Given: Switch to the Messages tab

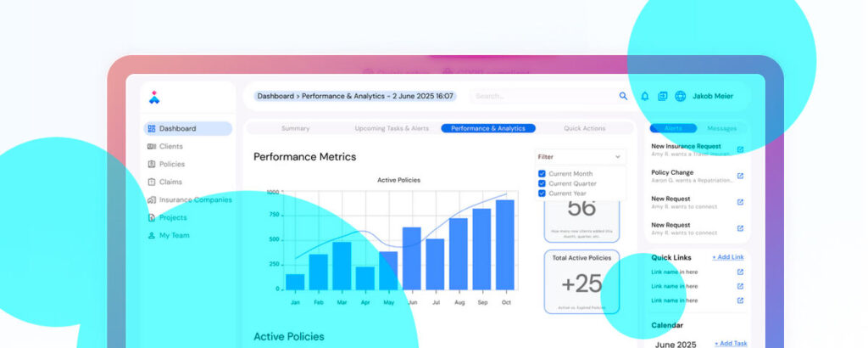Looking at the screenshot, I should [722, 128].
